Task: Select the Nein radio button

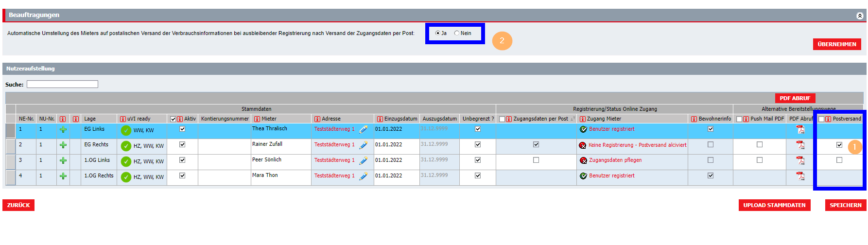Action: 456,34
